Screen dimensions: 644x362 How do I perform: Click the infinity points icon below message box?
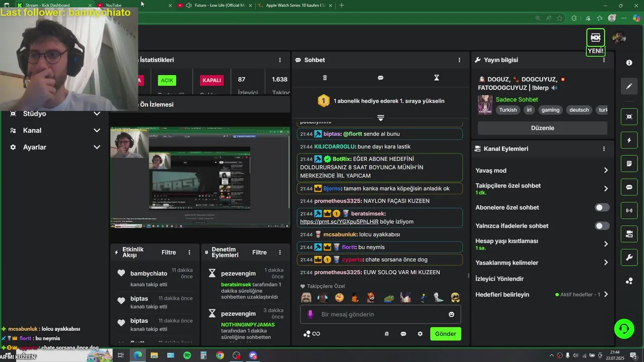pos(316,334)
